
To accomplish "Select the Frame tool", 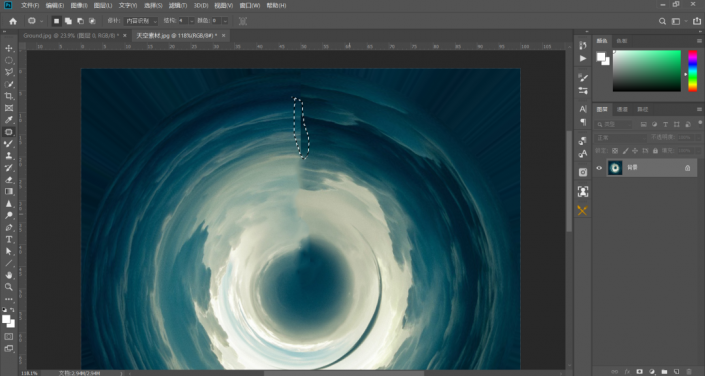I will tap(9, 108).
